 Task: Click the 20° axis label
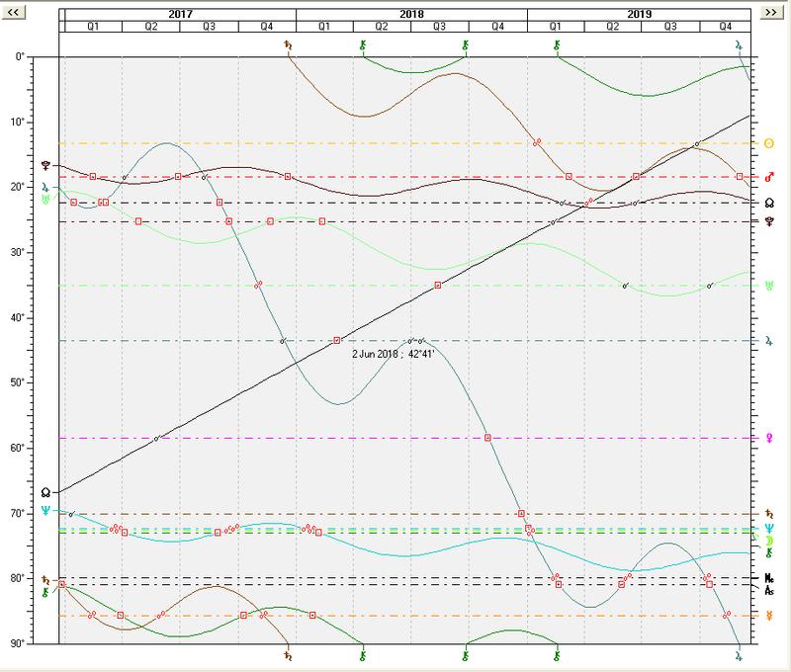pyautogui.click(x=18, y=187)
